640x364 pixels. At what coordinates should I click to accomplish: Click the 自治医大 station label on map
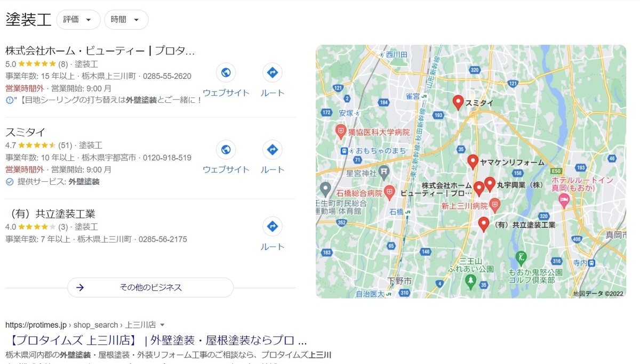[x=370, y=293]
